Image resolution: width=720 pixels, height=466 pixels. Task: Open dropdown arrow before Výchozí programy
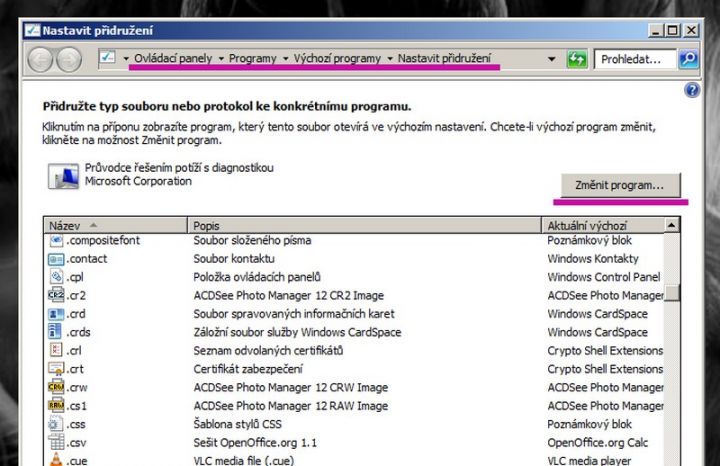pyautogui.click(x=285, y=59)
